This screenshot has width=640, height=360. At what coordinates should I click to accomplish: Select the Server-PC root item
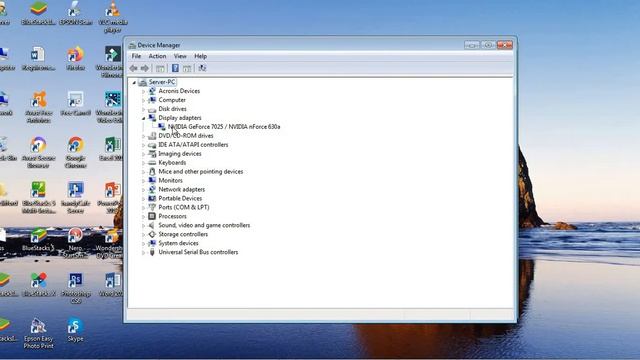tap(162, 82)
